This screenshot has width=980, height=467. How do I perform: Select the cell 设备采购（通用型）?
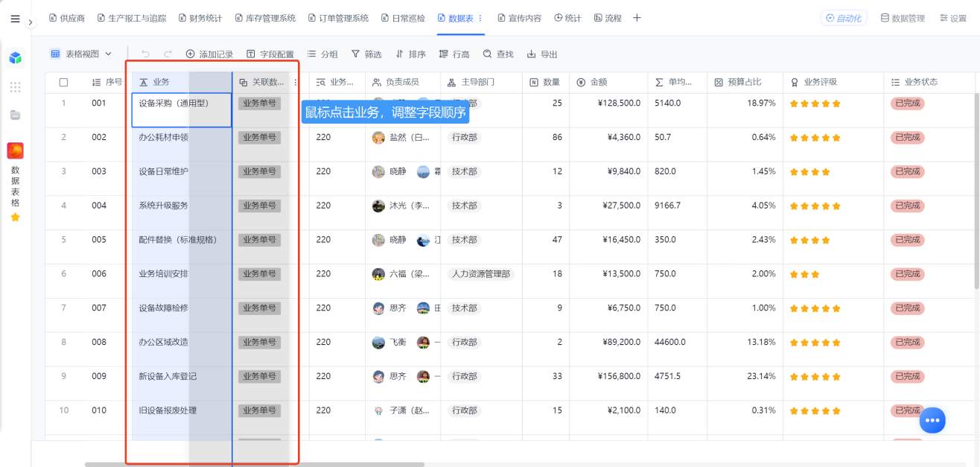pyautogui.click(x=182, y=110)
